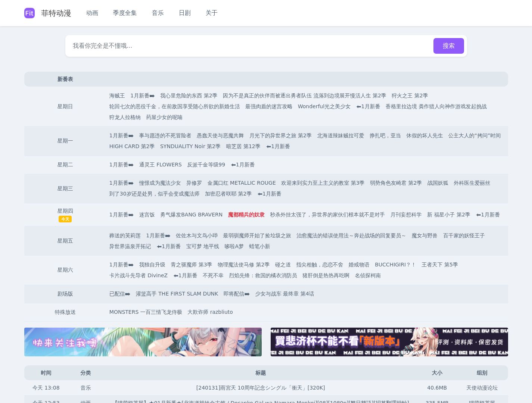Open 药屋少女的呢喃

coord(164,118)
